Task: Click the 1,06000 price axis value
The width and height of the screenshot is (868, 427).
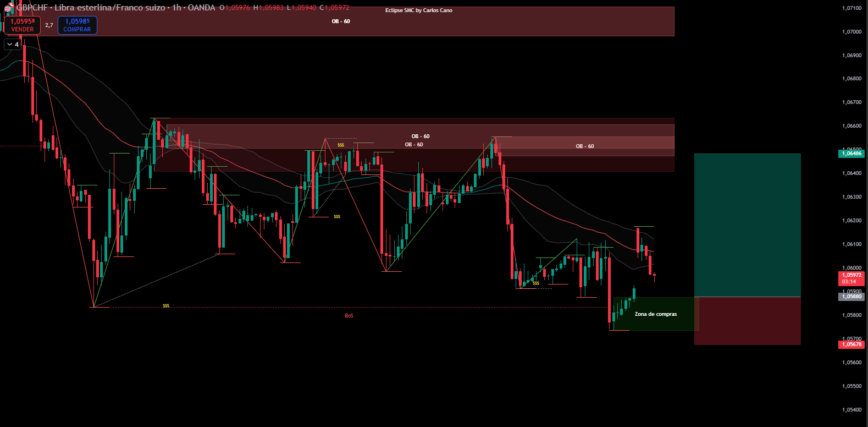Action: pos(852,268)
